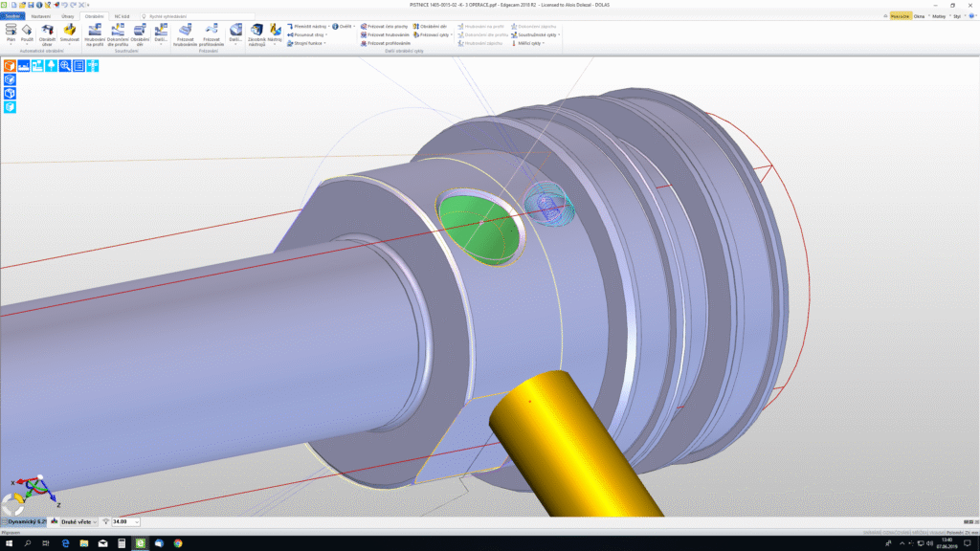Toggle the turning environment view icon
This screenshot has width=980, height=551.
[24, 66]
